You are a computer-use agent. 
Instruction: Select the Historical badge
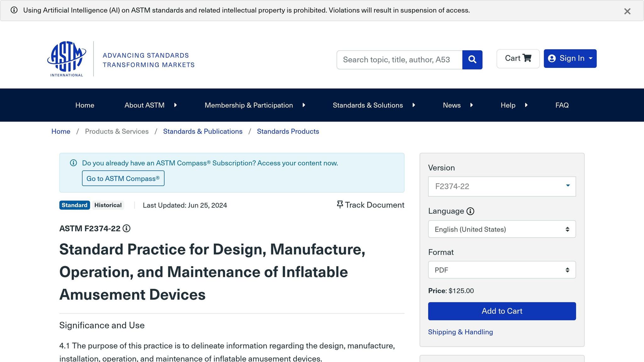tap(108, 205)
